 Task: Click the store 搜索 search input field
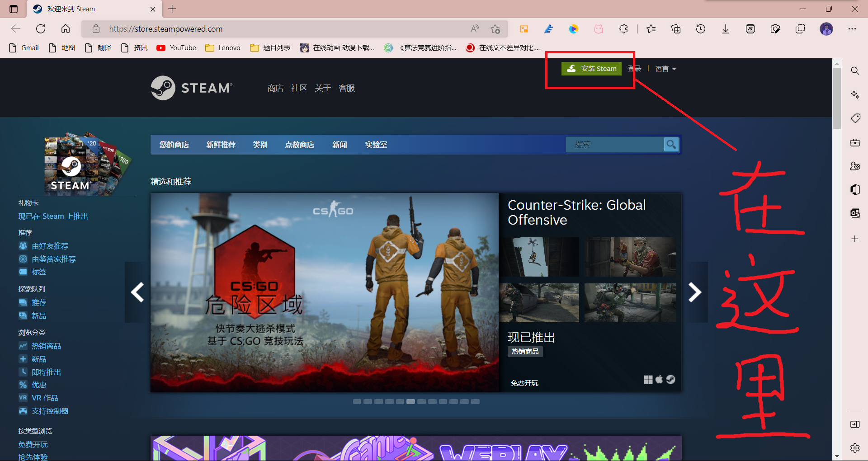615,145
